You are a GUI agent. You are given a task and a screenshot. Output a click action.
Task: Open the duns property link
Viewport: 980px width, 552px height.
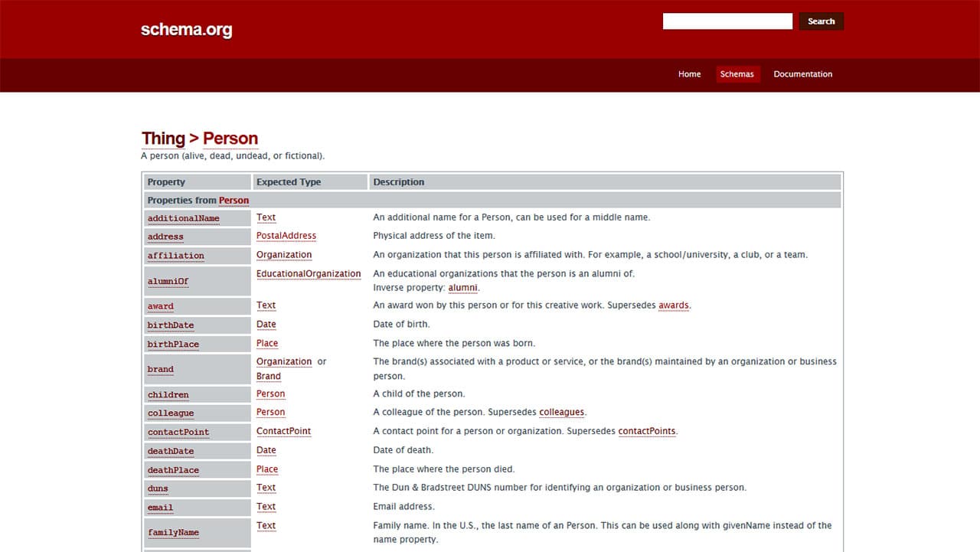158,488
